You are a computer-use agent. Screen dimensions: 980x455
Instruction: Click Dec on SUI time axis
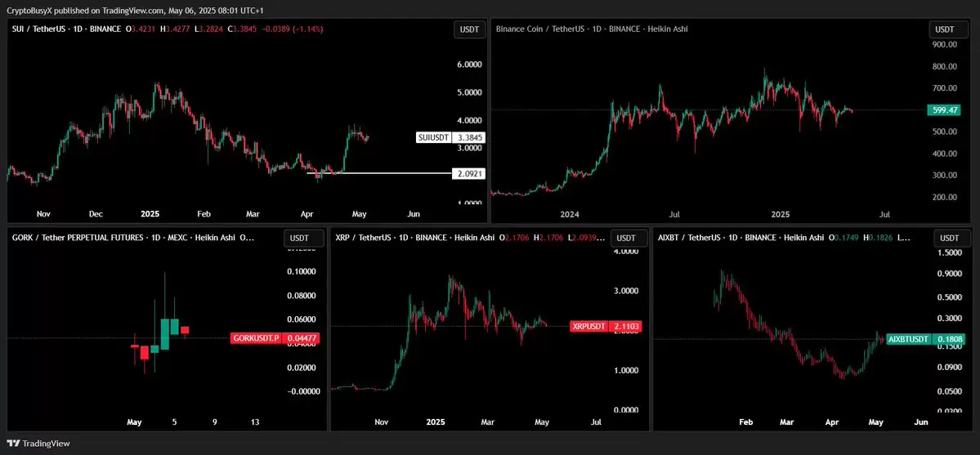click(x=96, y=214)
